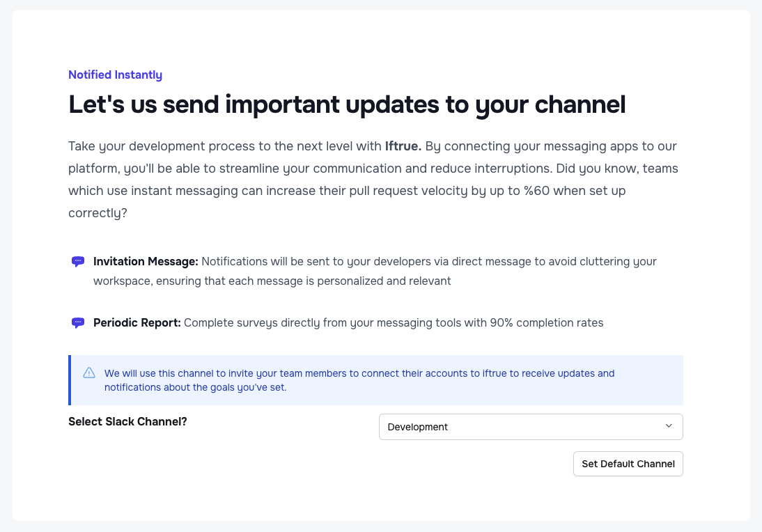Click the purple "Notified Instantly" label
Viewport: 762px width, 532px height.
point(115,75)
